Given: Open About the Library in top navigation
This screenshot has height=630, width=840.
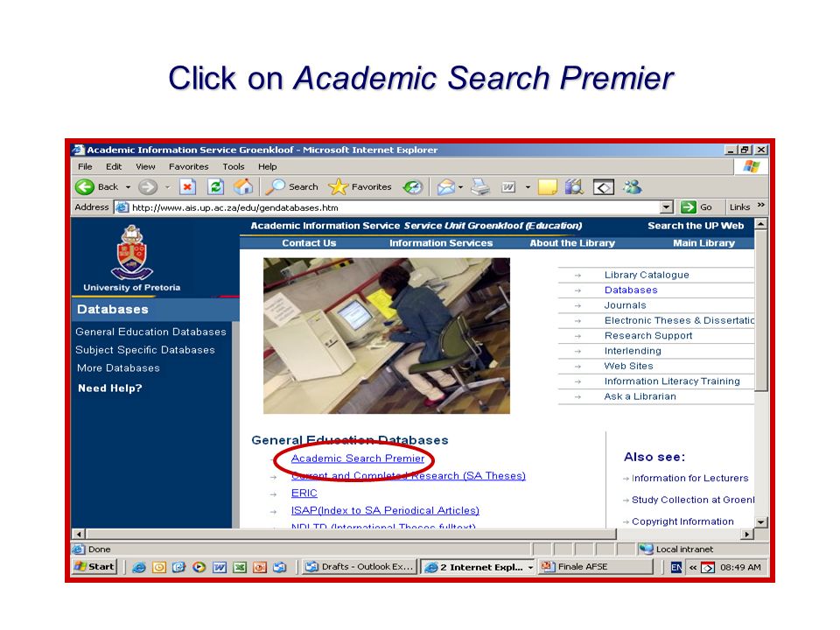Looking at the screenshot, I should (x=572, y=243).
